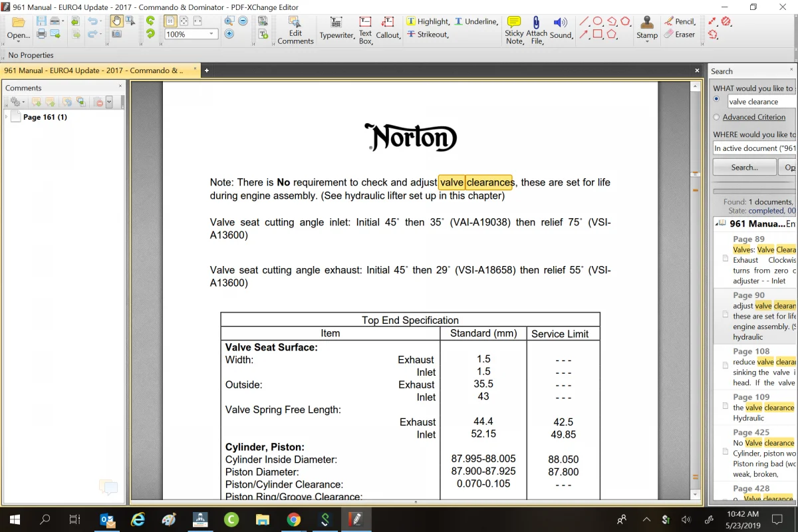Click the Search... button
Viewport: 798px width, 532px height.
tap(744, 167)
